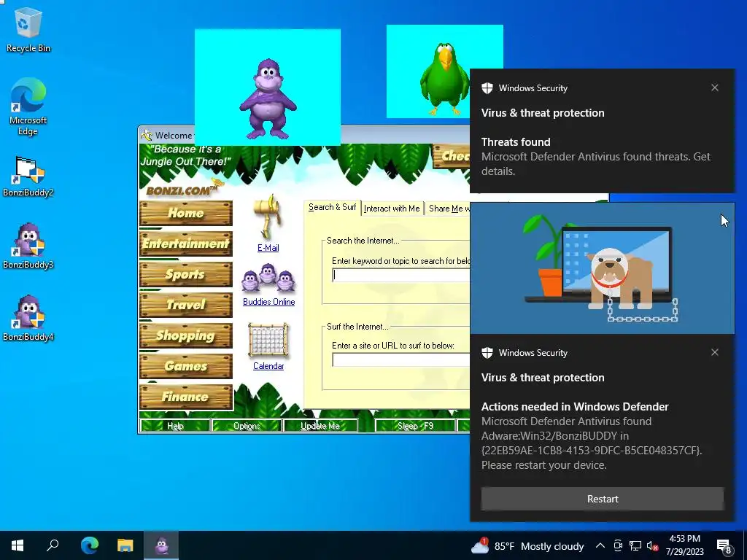The image size is (747, 560).
Task: Open File Explorer from the taskbar
Action: point(125,545)
